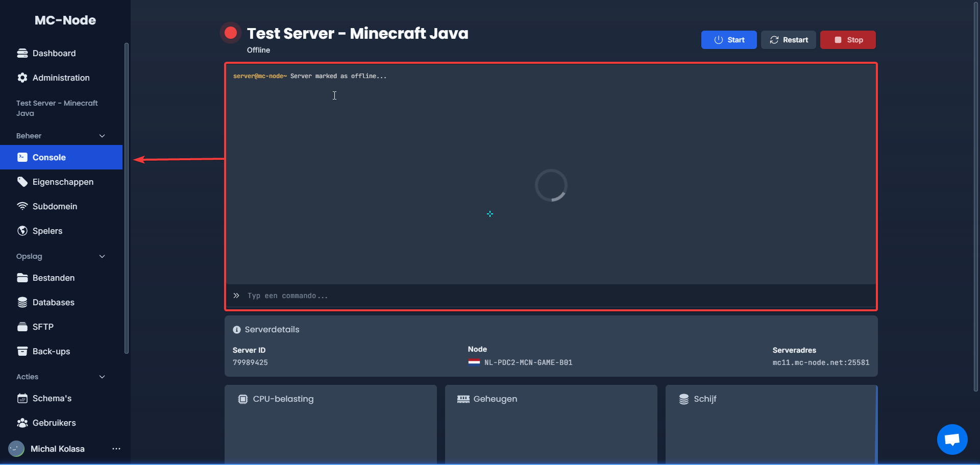Viewport: 980px width, 465px height.
Task: Click the command prompt chevrons icon
Action: click(x=236, y=296)
